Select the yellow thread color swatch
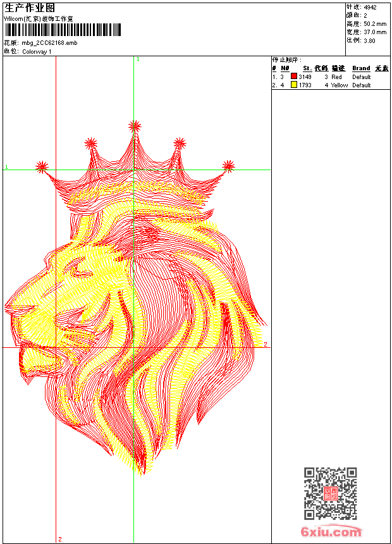Screen dimensions: 392x544 tap(294, 85)
